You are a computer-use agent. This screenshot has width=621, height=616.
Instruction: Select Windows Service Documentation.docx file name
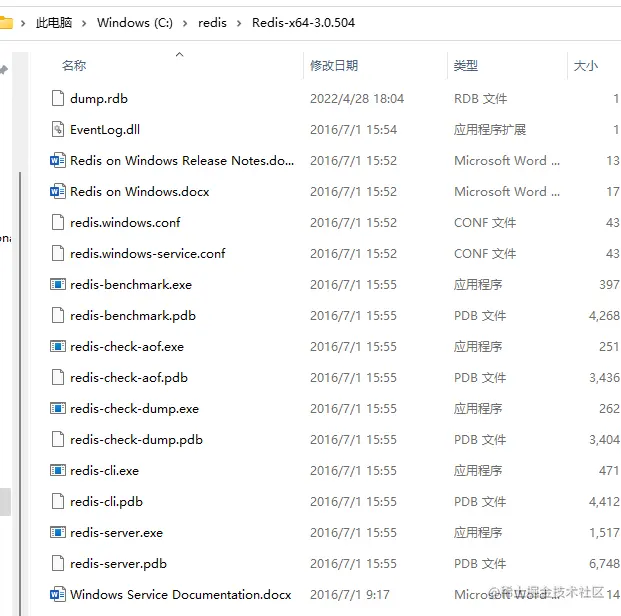181,594
